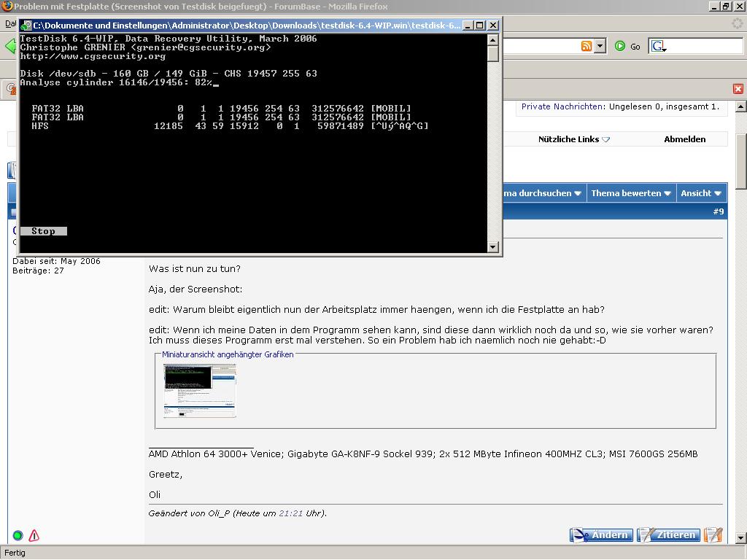747x560 pixels.
Task: Open the Ansicht dropdown menu
Action: pos(701,192)
